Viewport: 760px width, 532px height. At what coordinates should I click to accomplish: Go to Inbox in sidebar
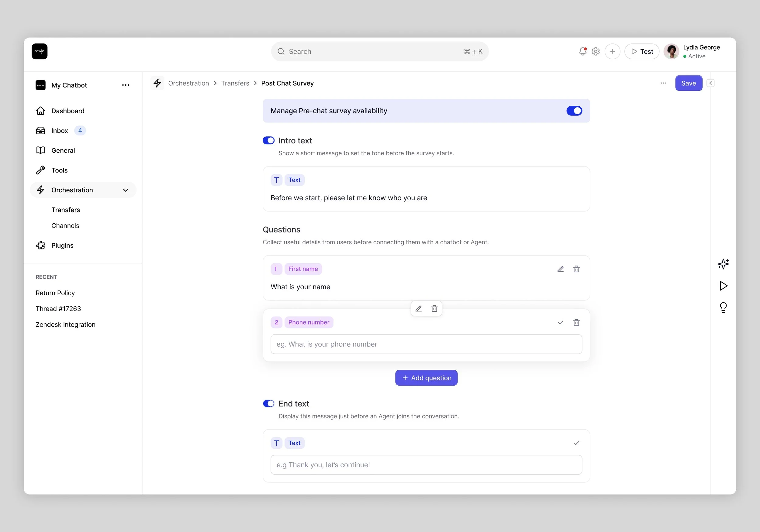(x=60, y=131)
